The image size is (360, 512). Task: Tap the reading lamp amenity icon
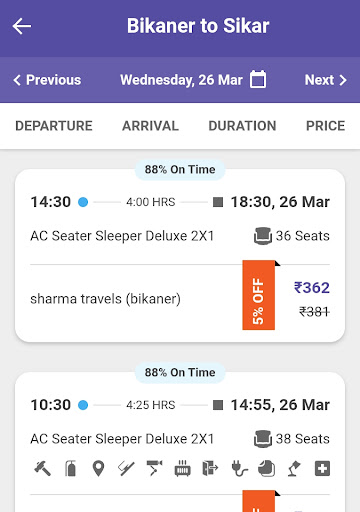point(294,468)
